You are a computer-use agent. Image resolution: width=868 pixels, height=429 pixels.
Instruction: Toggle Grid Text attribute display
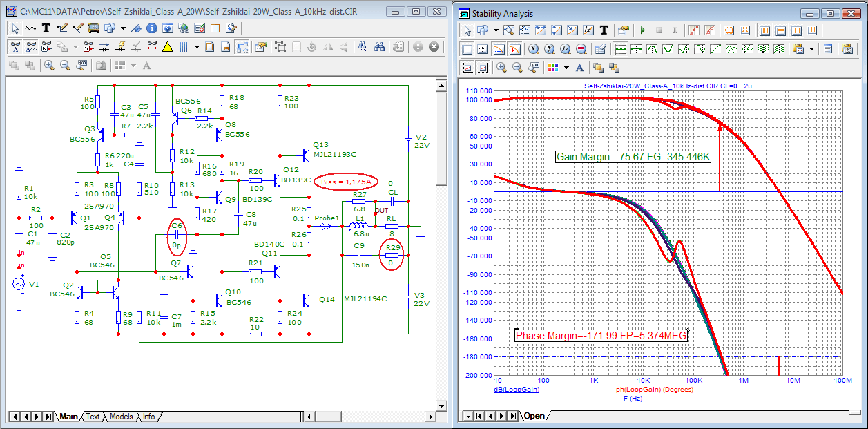point(15,47)
